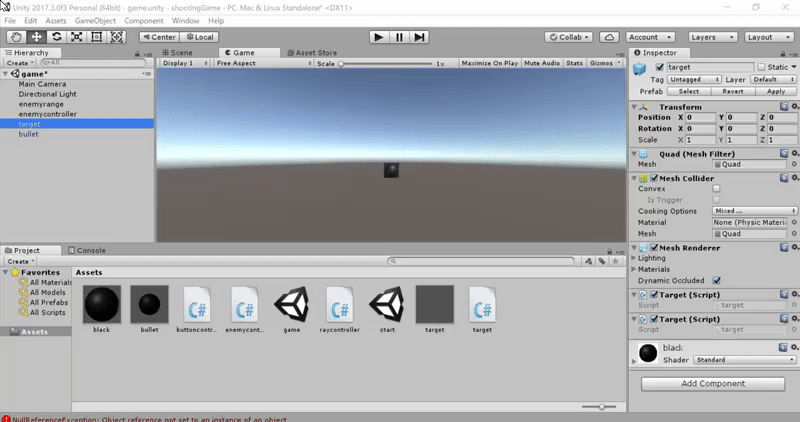Viewport: 800px width, 422px height.
Task: Click the Pause button
Action: (399, 37)
